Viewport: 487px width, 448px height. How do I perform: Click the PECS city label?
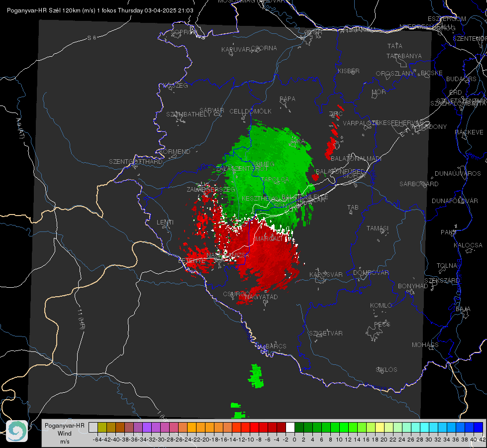click(x=382, y=324)
